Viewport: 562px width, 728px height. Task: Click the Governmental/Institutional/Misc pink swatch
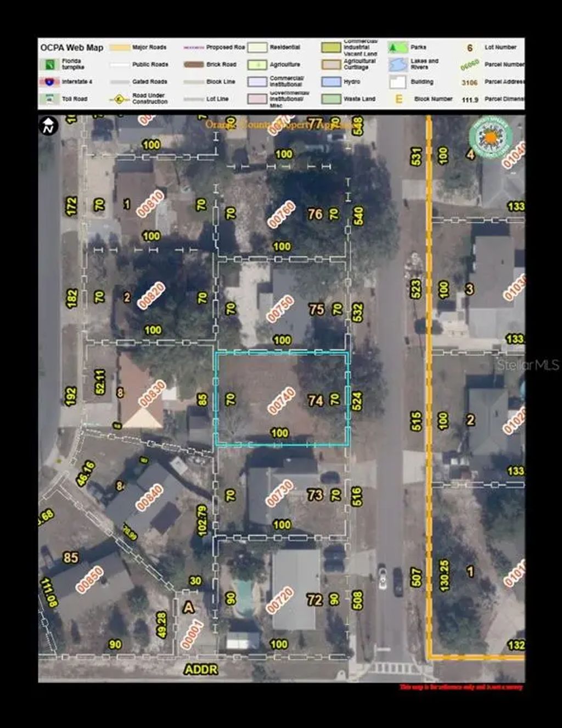coord(257,99)
